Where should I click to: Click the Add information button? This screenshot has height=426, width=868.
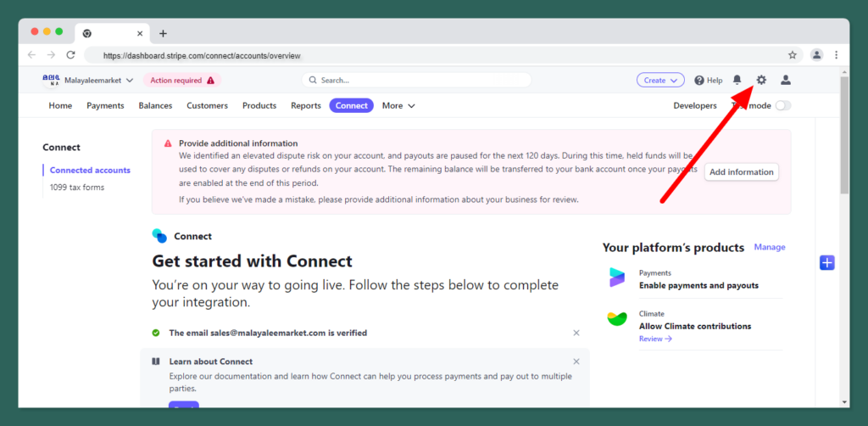click(x=741, y=172)
